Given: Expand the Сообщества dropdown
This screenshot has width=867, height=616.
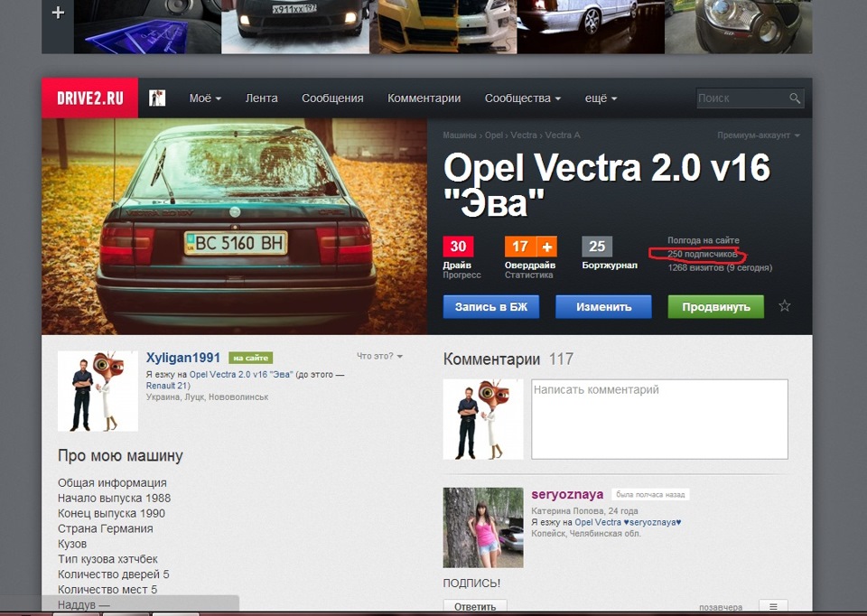Looking at the screenshot, I should pyautogui.click(x=523, y=98).
